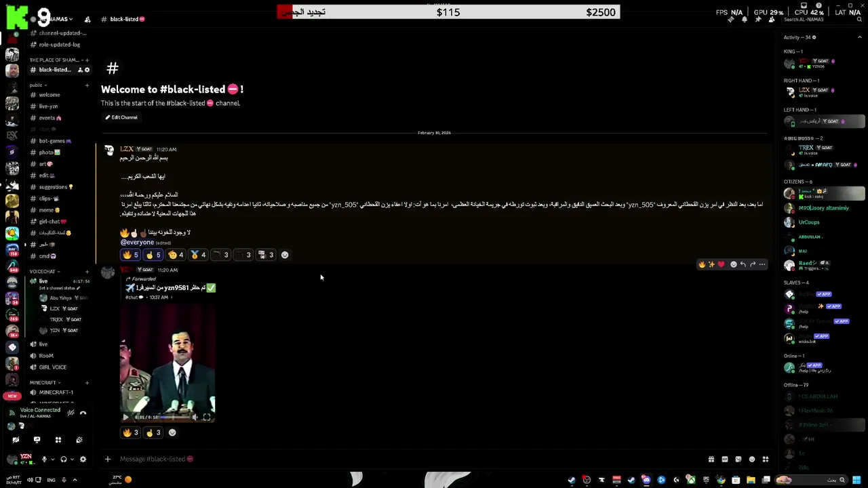This screenshot has height=488, width=868.
Task: Collapse the MINECRAFT category
Action: [x=45, y=382]
